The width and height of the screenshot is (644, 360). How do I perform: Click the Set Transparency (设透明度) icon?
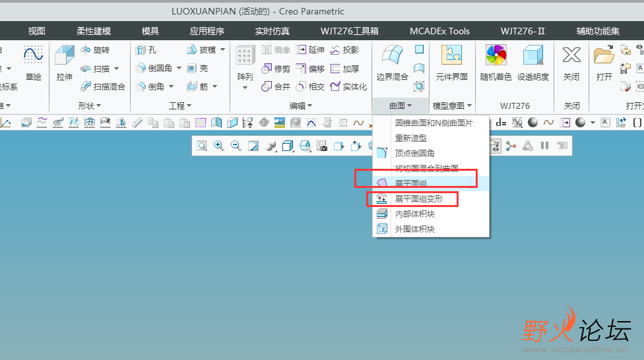[533, 55]
